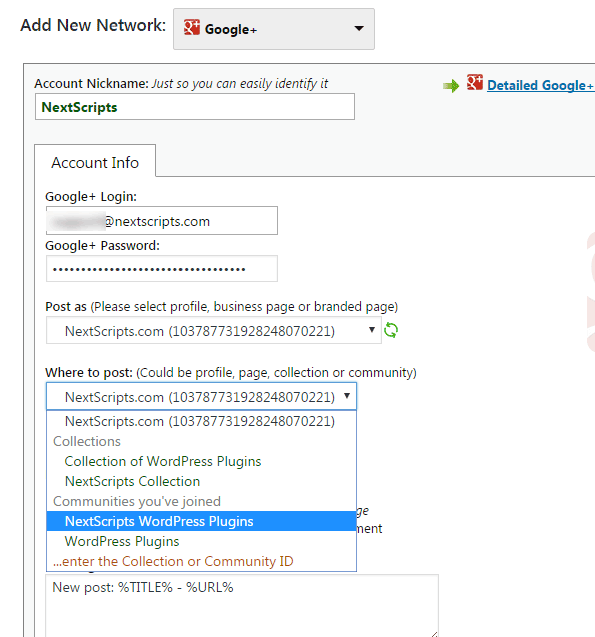Click the green refresh icon beside Post as
Viewport: 595px width, 637px height.
tap(391, 330)
